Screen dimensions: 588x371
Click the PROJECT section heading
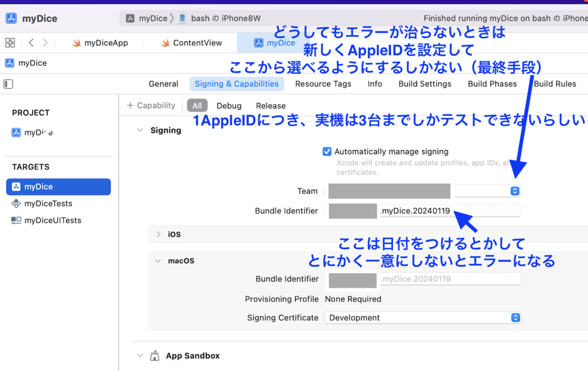[31, 113]
